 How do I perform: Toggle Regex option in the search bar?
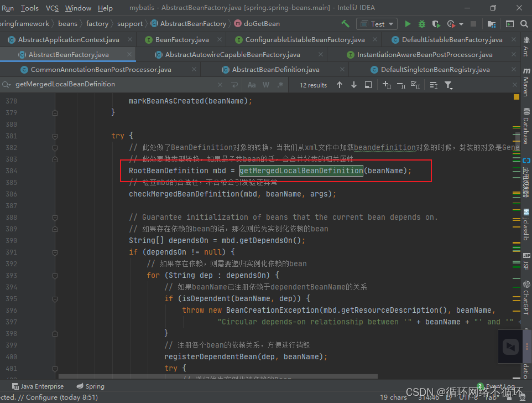(x=281, y=85)
